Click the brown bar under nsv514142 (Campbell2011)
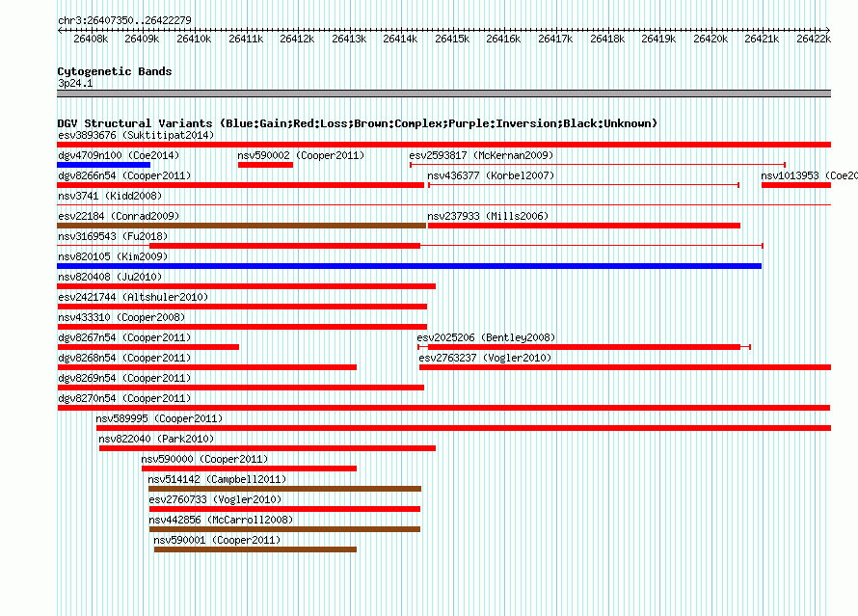 click(284, 489)
